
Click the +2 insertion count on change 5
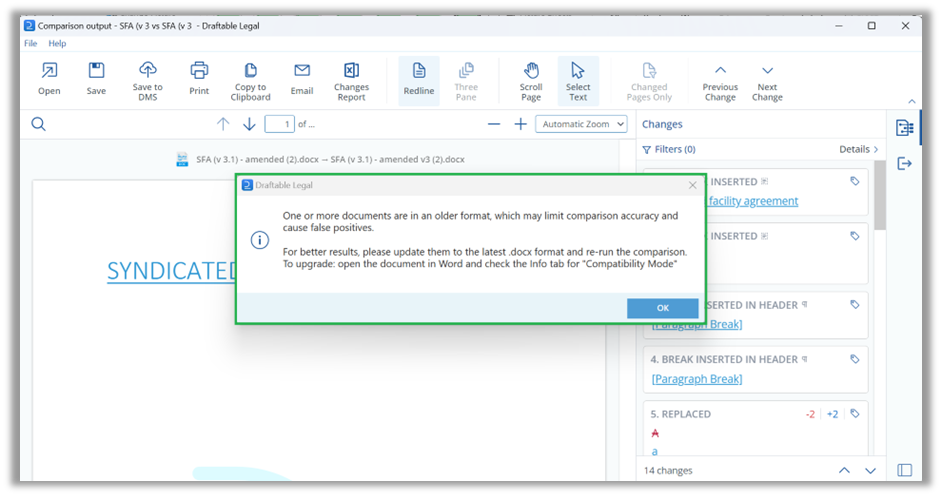pyautogui.click(x=832, y=414)
